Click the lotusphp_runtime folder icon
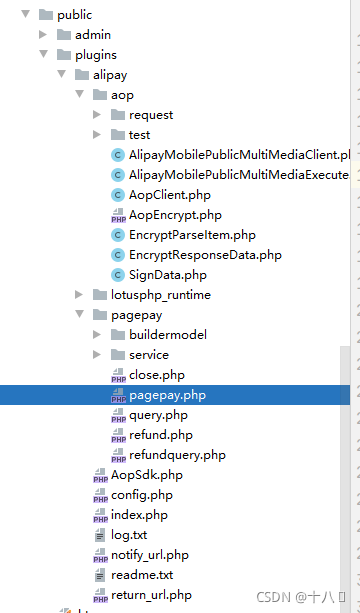 point(100,295)
